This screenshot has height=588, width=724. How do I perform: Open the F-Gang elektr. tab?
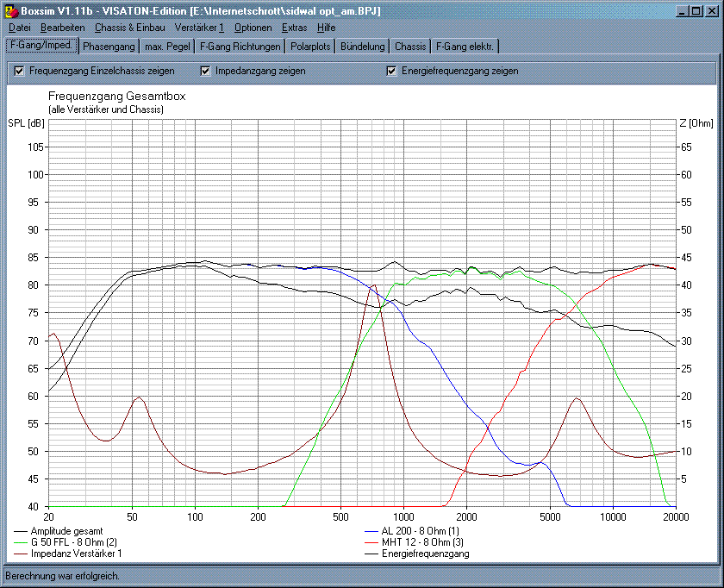[x=464, y=47]
